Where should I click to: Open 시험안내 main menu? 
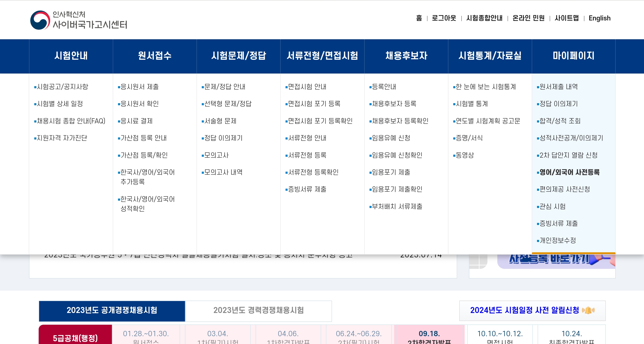71,56
